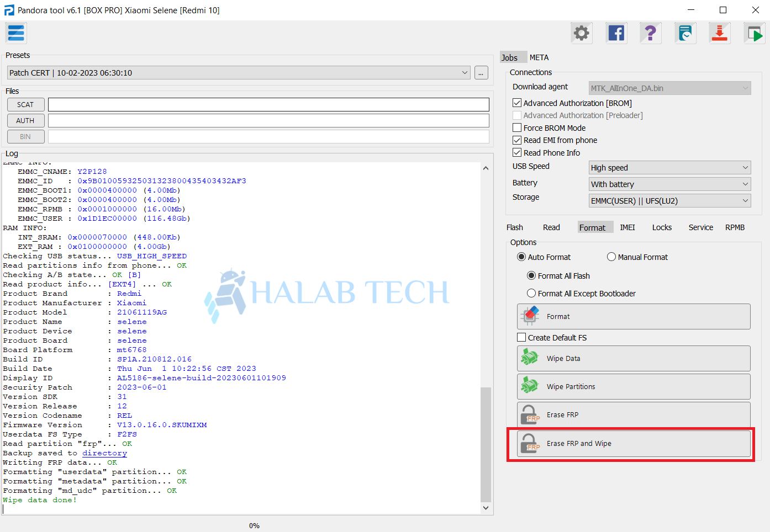Click the presets ellipsis browse button
This screenshot has width=770, height=532.
click(x=481, y=73)
